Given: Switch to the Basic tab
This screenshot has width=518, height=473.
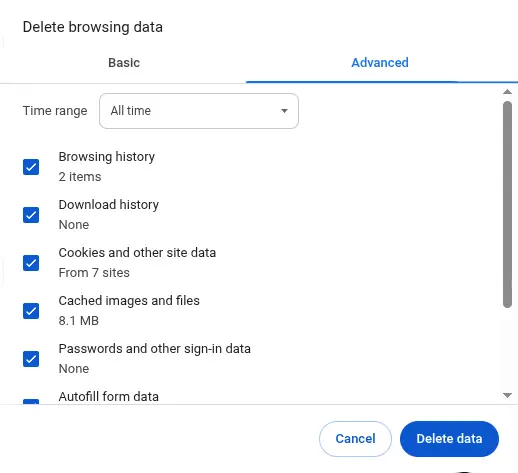Looking at the screenshot, I should [x=124, y=63].
